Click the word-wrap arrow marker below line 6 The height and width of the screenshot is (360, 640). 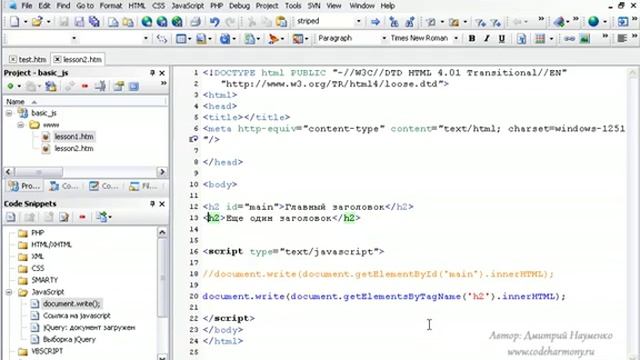coord(193,139)
